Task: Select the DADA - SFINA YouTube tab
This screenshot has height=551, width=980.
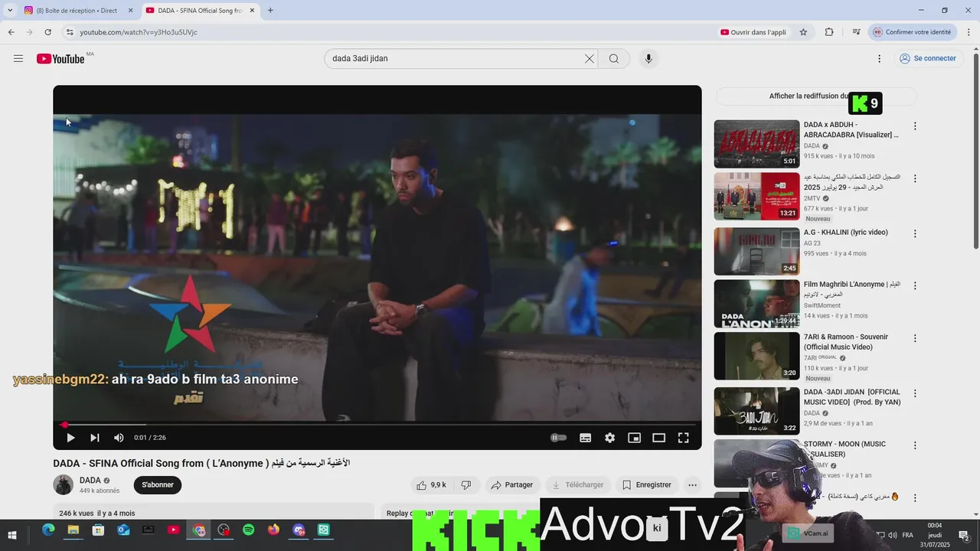Action: click(199, 11)
